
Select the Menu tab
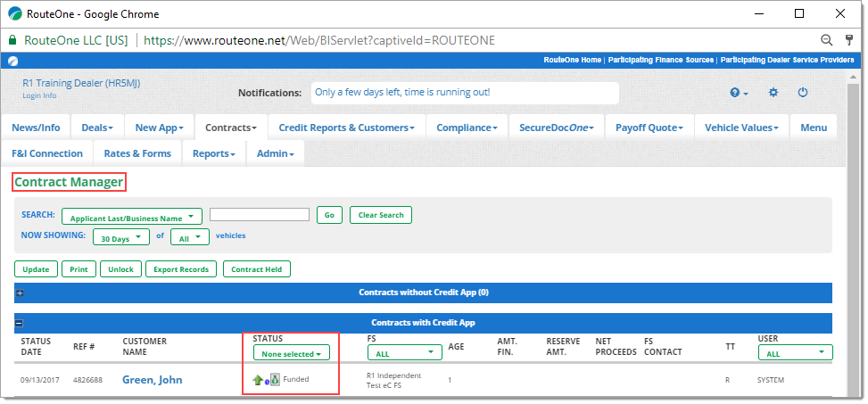(x=814, y=128)
